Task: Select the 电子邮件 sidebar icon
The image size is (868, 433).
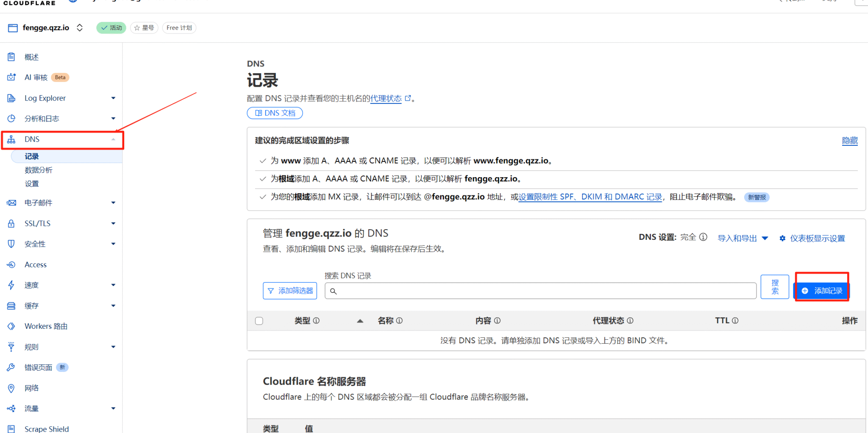Action: click(x=11, y=203)
